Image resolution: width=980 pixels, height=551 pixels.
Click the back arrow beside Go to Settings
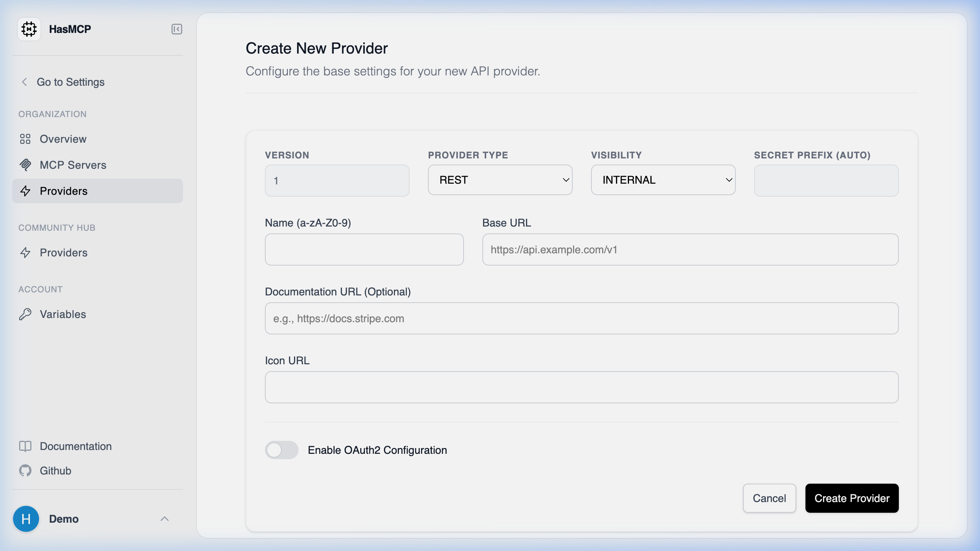24,82
